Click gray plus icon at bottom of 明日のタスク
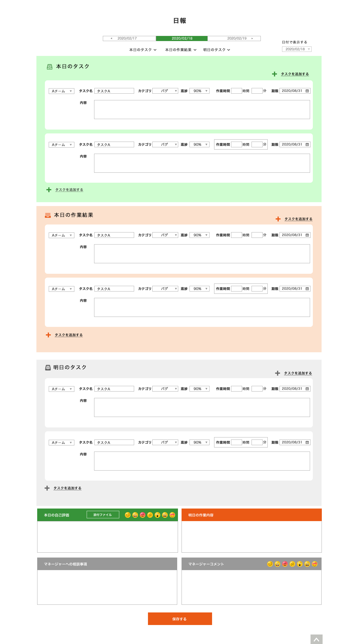The height and width of the screenshot is (644, 359). click(x=47, y=488)
